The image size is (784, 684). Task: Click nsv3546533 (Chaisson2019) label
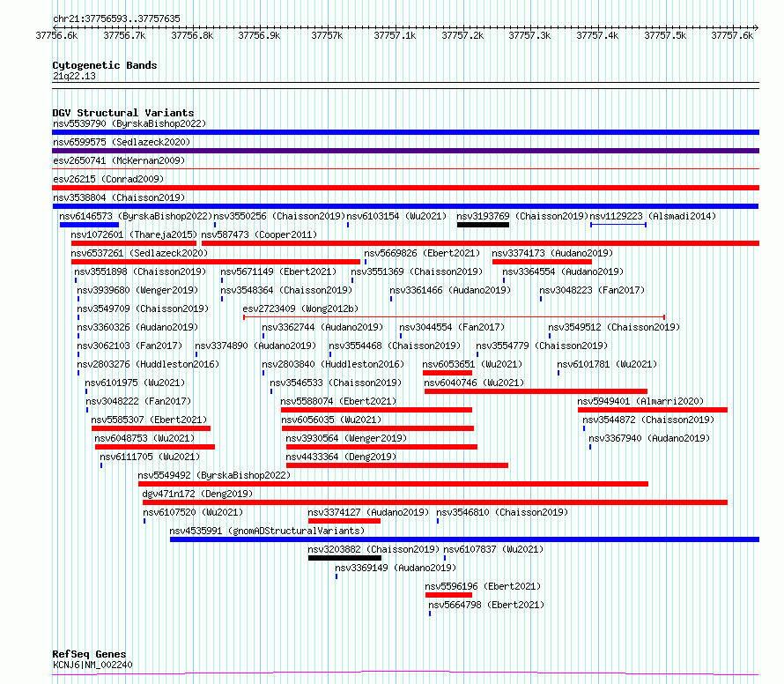(336, 383)
